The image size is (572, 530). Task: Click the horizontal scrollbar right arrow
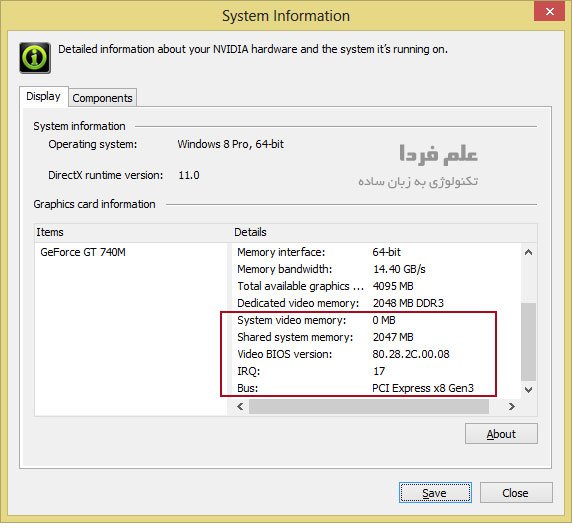pos(511,406)
